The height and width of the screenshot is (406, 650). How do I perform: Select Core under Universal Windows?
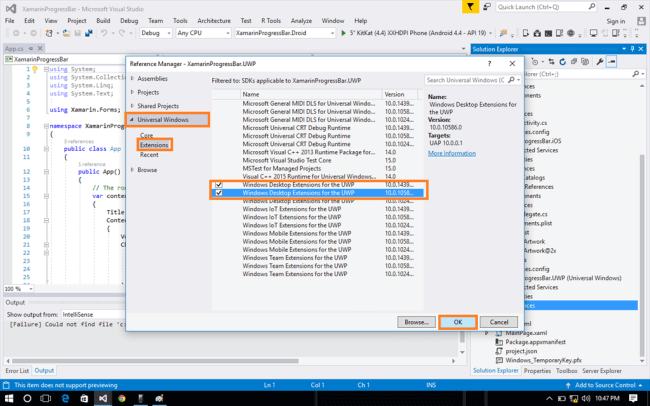click(146, 136)
